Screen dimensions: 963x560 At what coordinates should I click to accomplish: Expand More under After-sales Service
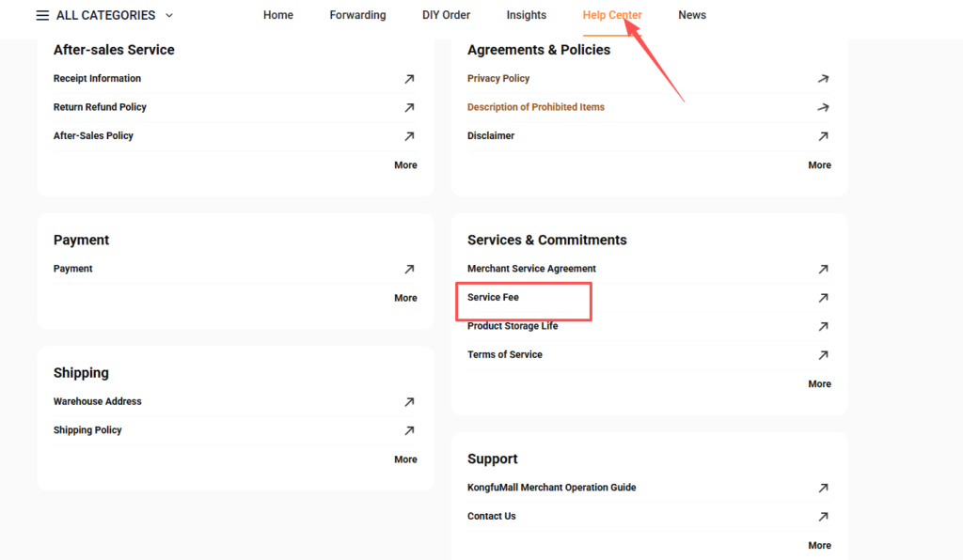click(x=405, y=165)
